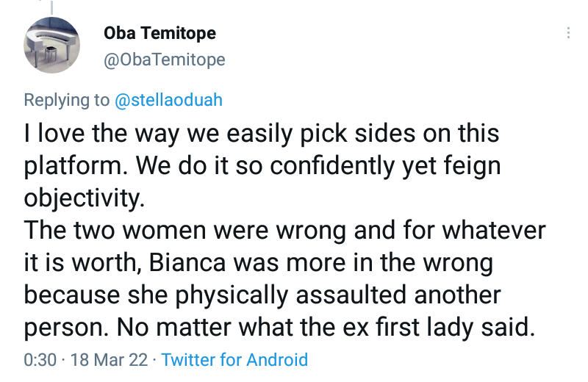Click the 0:30 timestamp
The image size is (588, 382).
coord(40,360)
